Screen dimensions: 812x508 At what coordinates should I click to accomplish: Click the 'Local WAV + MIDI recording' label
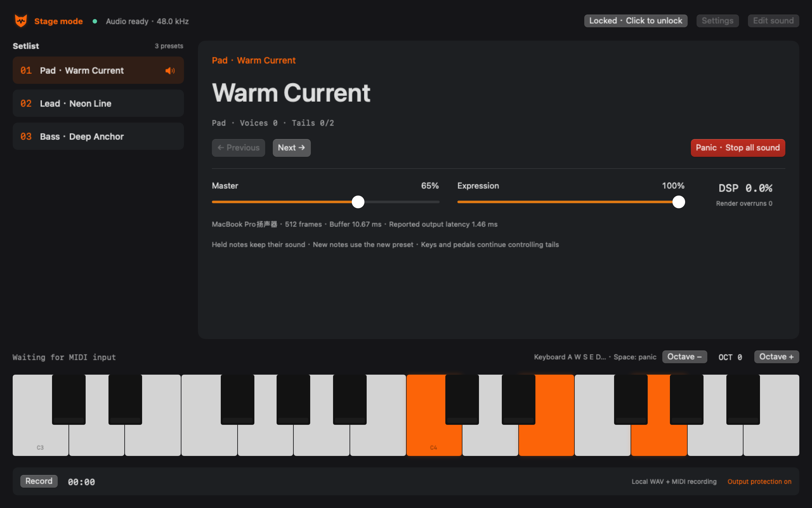674,481
